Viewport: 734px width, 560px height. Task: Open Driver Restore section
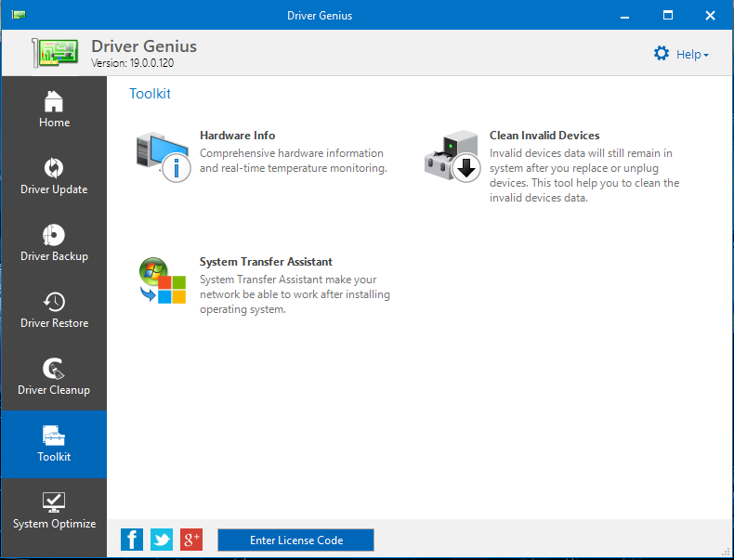point(54,310)
